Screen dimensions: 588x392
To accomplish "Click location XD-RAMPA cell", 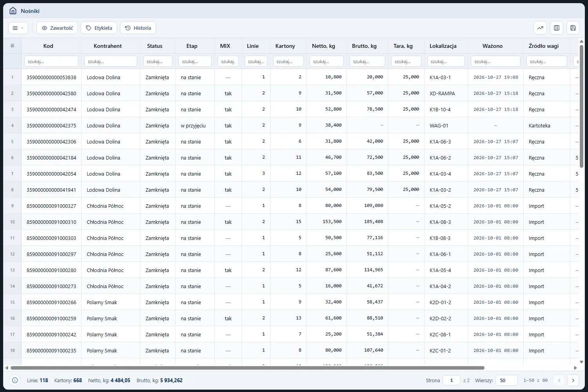I will tap(442, 93).
